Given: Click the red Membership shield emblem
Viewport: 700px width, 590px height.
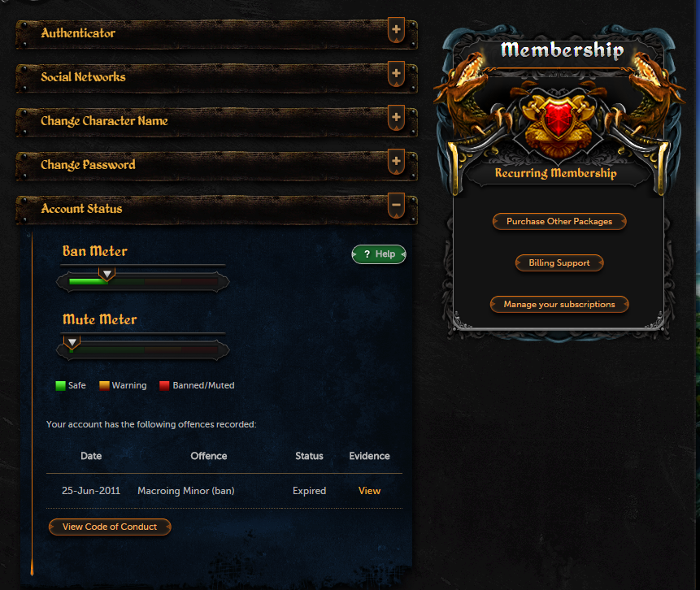Looking at the screenshot, I should tap(558, 119).
